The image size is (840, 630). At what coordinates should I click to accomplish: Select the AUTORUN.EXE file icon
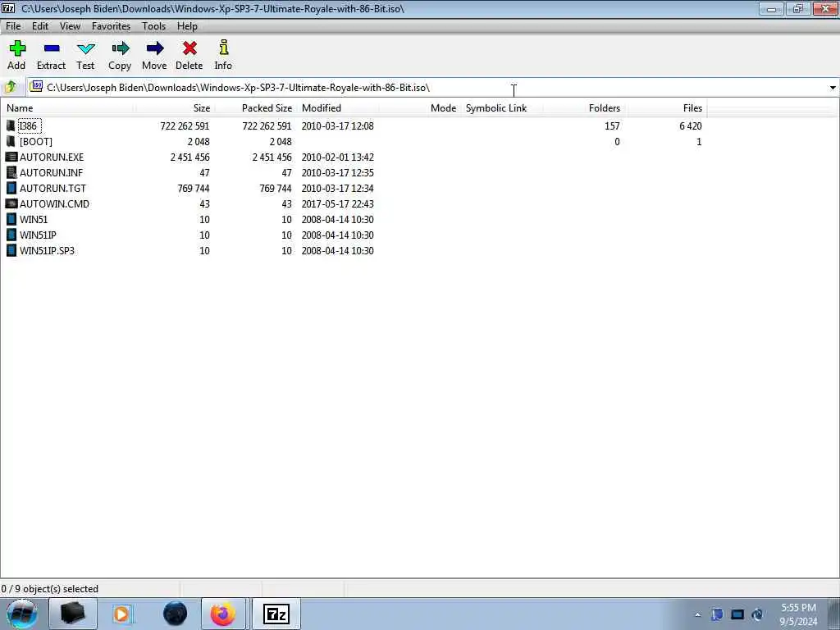point(11,157)
